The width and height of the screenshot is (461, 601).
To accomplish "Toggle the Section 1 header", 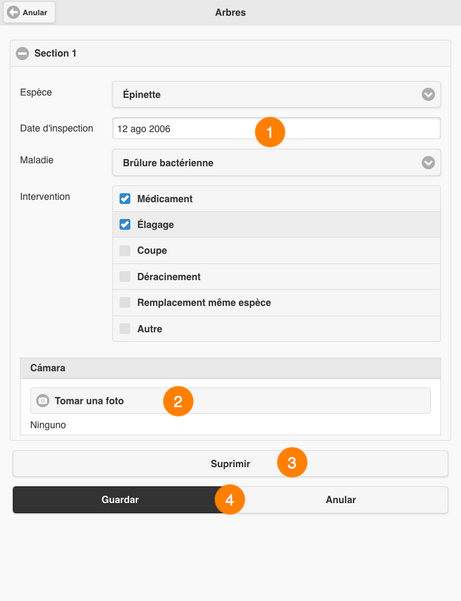I will pos(230,53).
